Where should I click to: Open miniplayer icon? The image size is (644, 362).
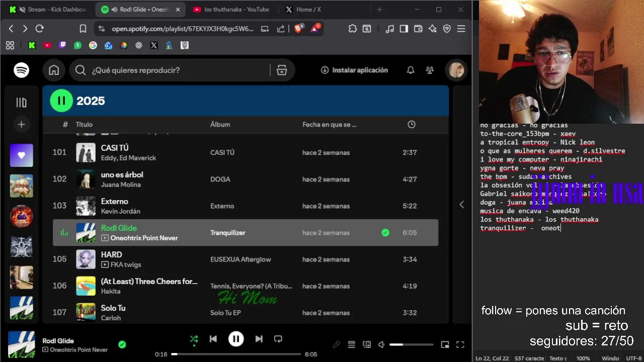pos(445,344)
